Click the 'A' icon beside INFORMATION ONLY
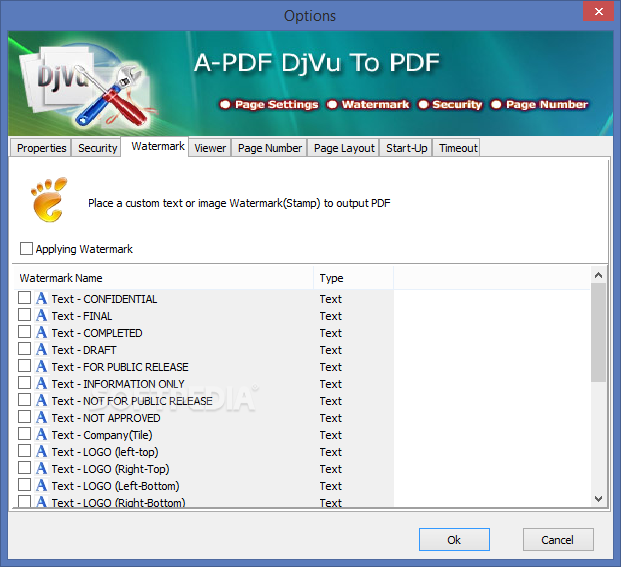Image resolution: width=621 pixels, height=567 pixels. (42, 383)
